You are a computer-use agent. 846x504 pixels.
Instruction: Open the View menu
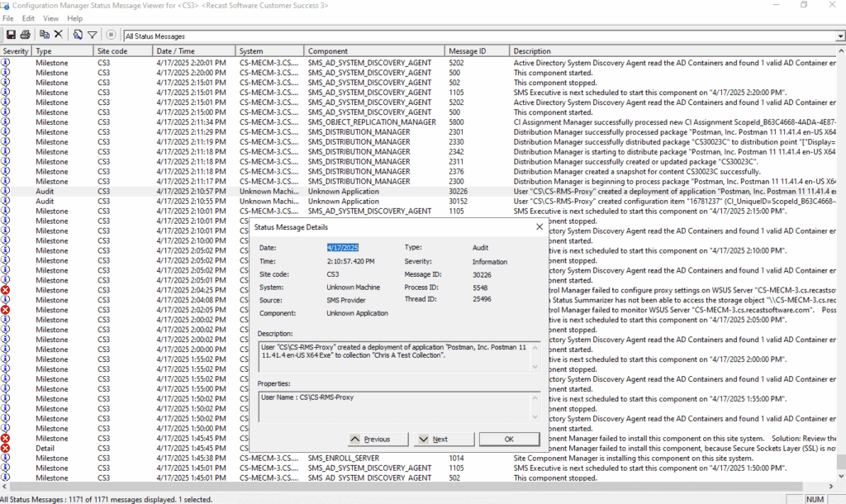coord(50,18)
